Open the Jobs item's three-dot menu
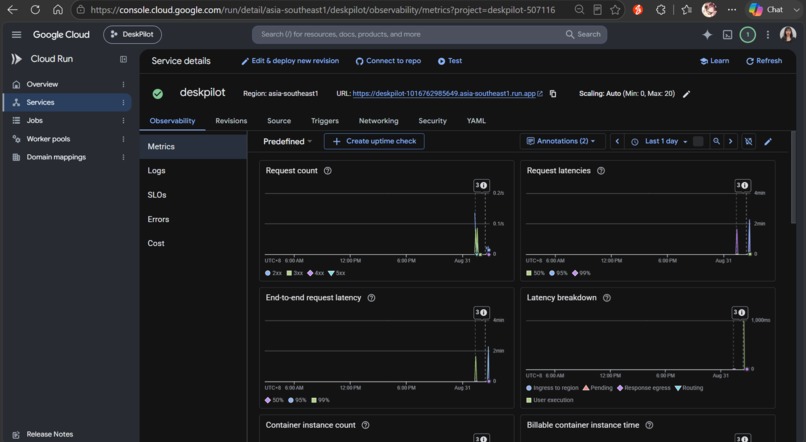 (123, 121)
